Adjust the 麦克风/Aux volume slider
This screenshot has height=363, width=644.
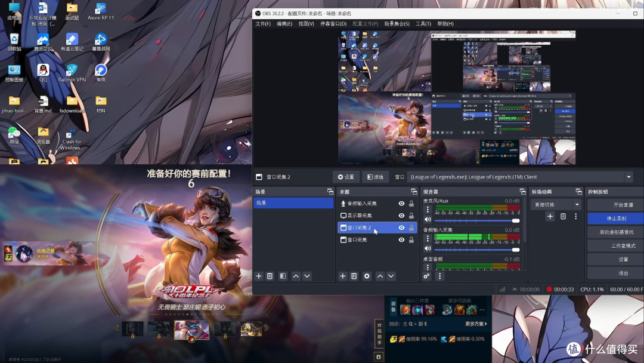click(x=477, y=221)
